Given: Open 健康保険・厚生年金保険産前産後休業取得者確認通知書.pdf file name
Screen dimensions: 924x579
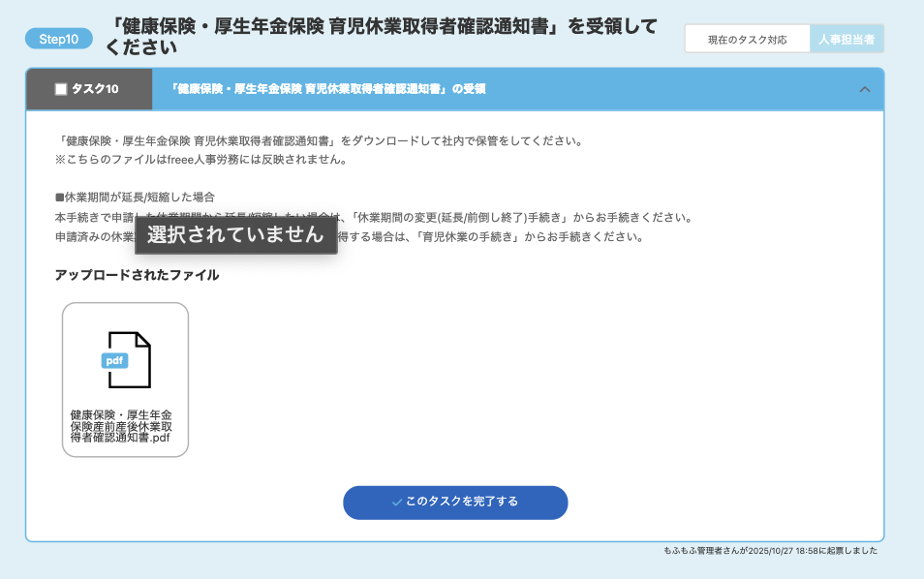Looking at the screenshot, I should [121, 426].
